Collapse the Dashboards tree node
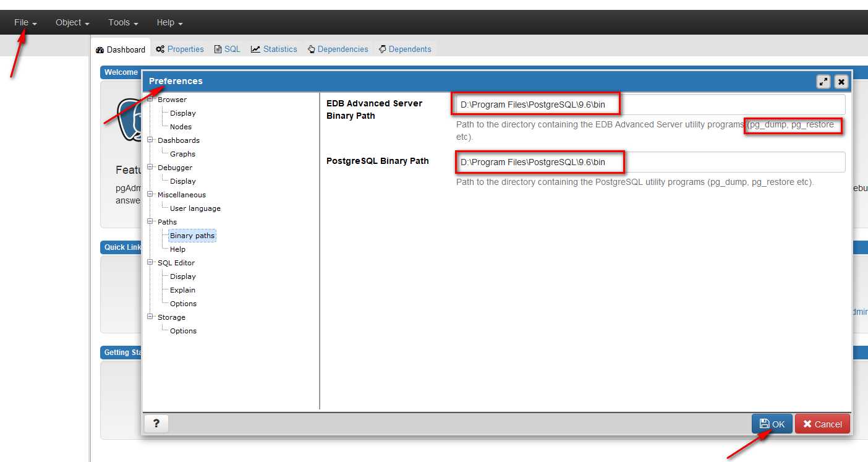This screenshot has height=462, width=868. pyautogui.click(x=150, y=140)
